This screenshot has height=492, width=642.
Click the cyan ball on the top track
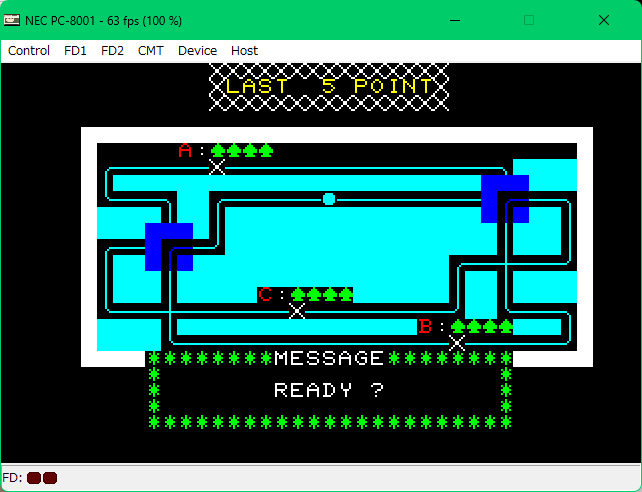(x=329, y=199)
